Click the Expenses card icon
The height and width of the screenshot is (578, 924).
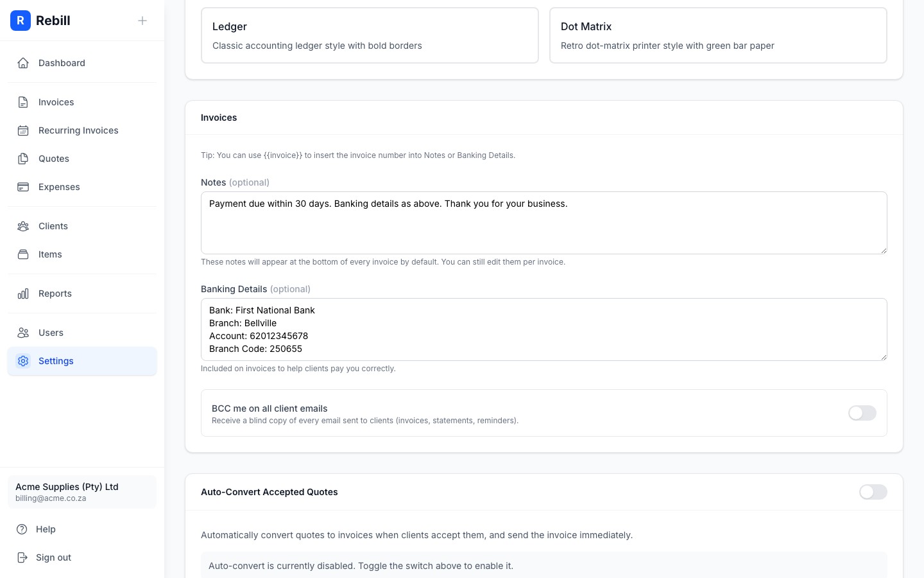pos(23,187)
